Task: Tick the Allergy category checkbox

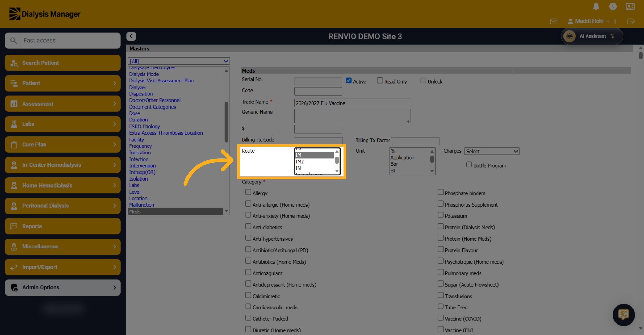Action: click(248, 192)
